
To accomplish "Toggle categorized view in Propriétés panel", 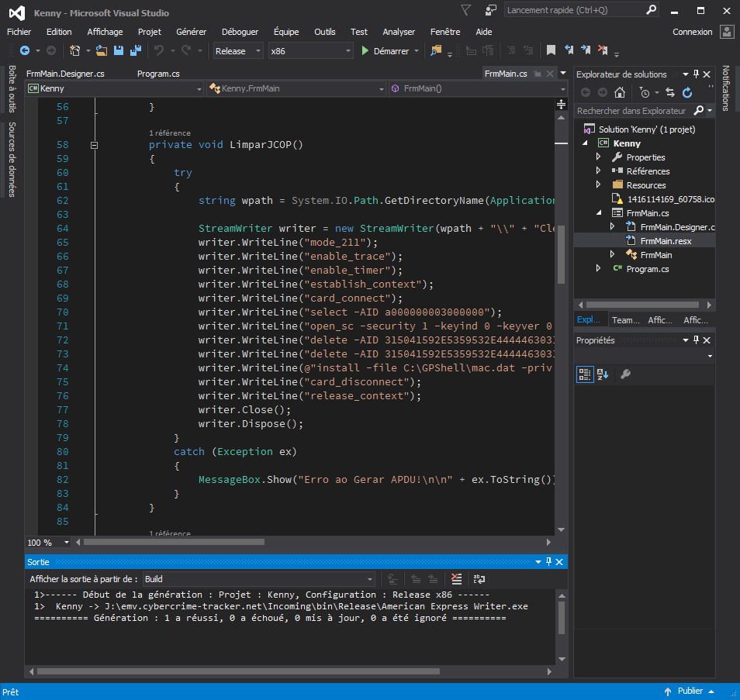I will coord(585,374).
